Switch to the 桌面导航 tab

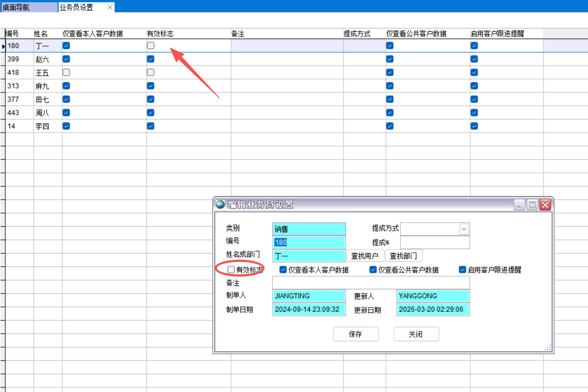28,7
